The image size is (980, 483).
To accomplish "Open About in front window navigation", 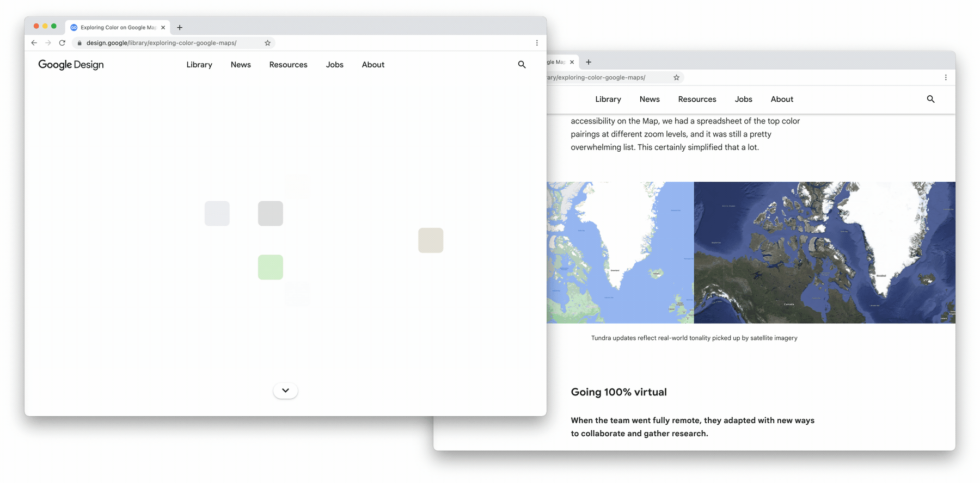I will [x=373, y=65].
